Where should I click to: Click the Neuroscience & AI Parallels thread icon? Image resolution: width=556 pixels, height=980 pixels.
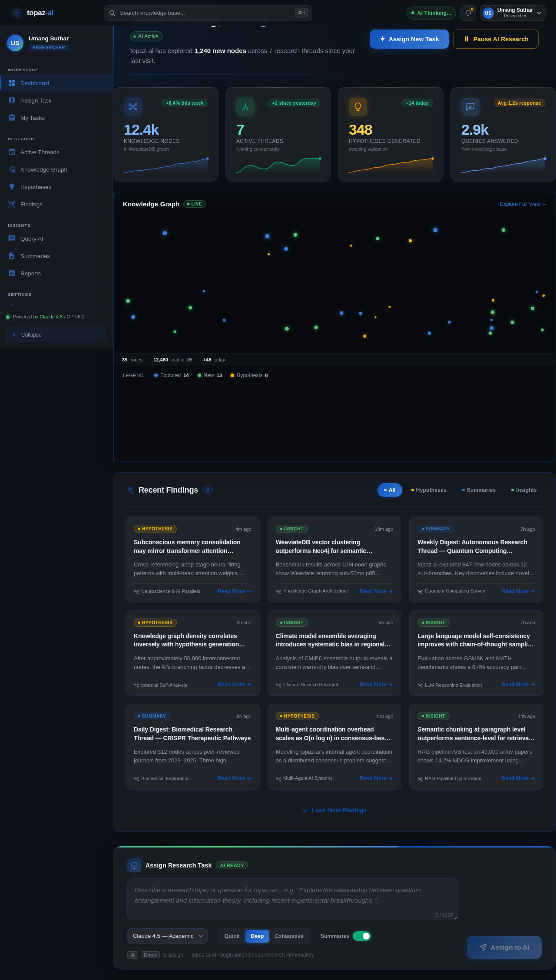click(136, 592)
